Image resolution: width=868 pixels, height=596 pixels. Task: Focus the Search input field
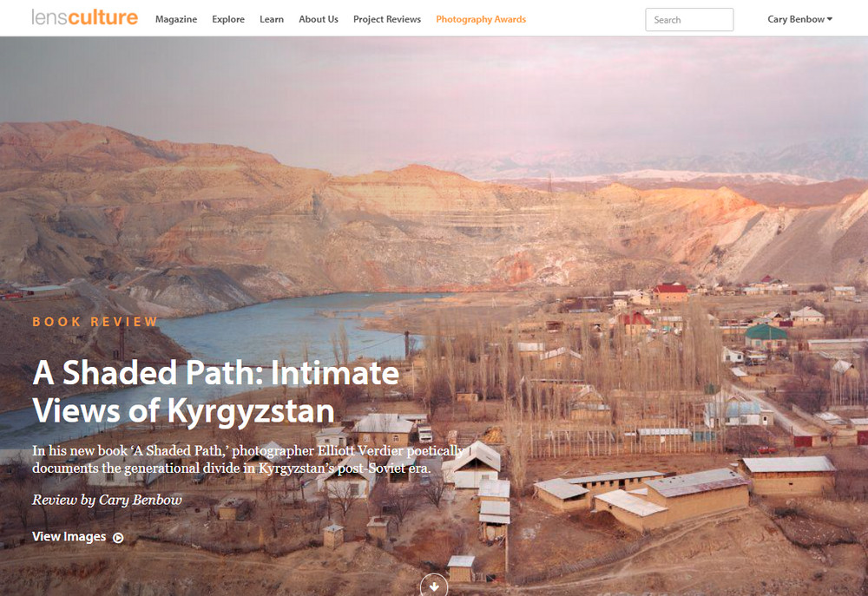(x=689, y=20)
